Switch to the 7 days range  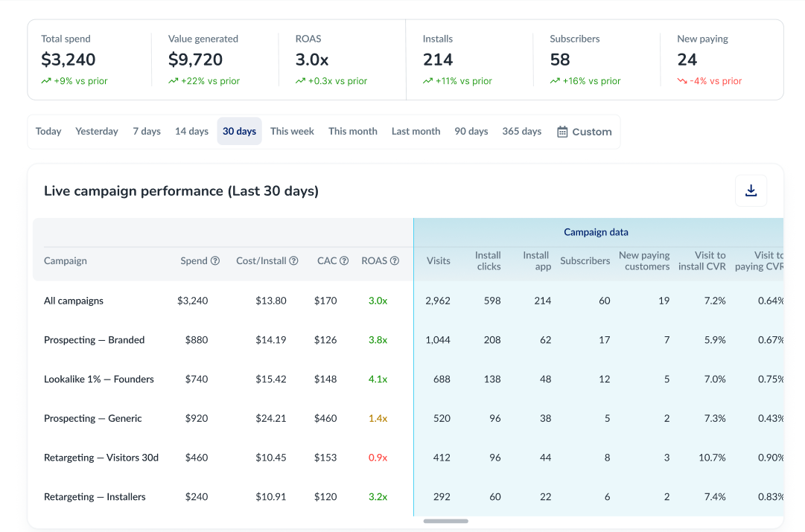pyautogui.click(x=147, y=132)
